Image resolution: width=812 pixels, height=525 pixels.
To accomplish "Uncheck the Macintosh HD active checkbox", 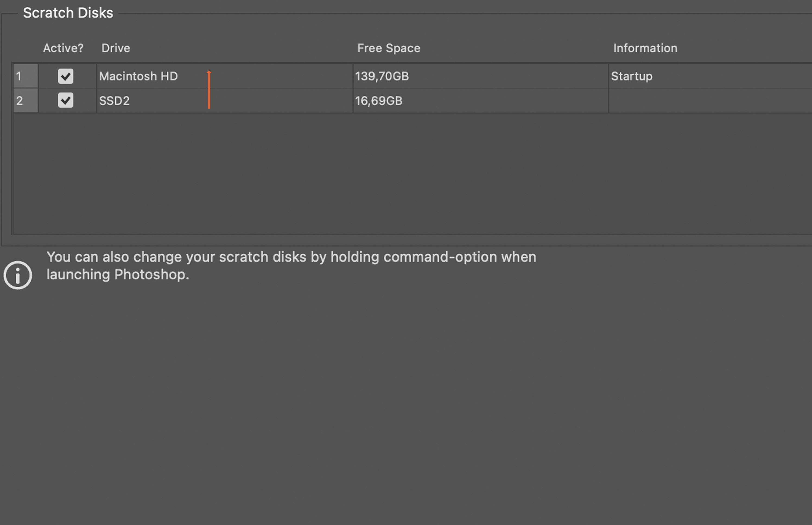I will pyautogui.click(x=65, y=76).
